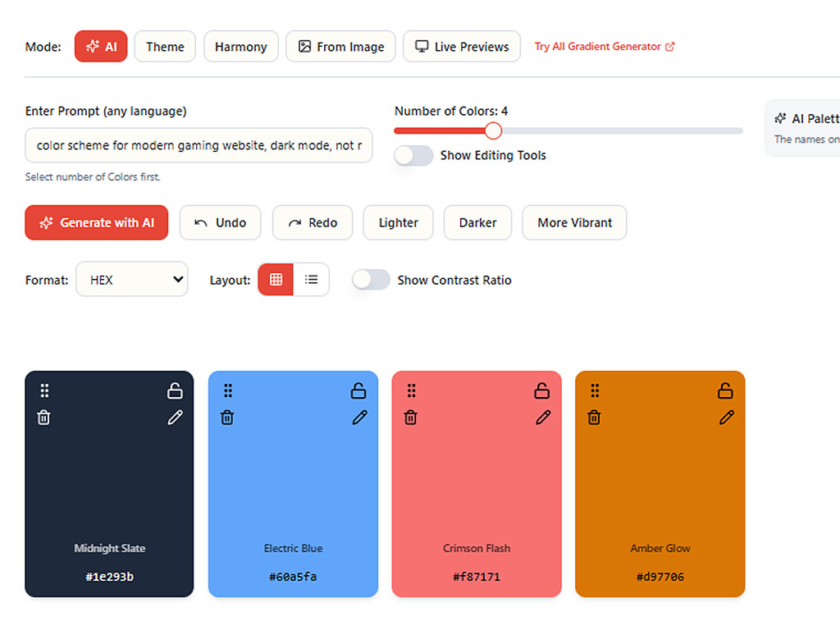Screen dimensions: 840x630
Task: Click hex code #d97706 text
Action: (660, 577)
